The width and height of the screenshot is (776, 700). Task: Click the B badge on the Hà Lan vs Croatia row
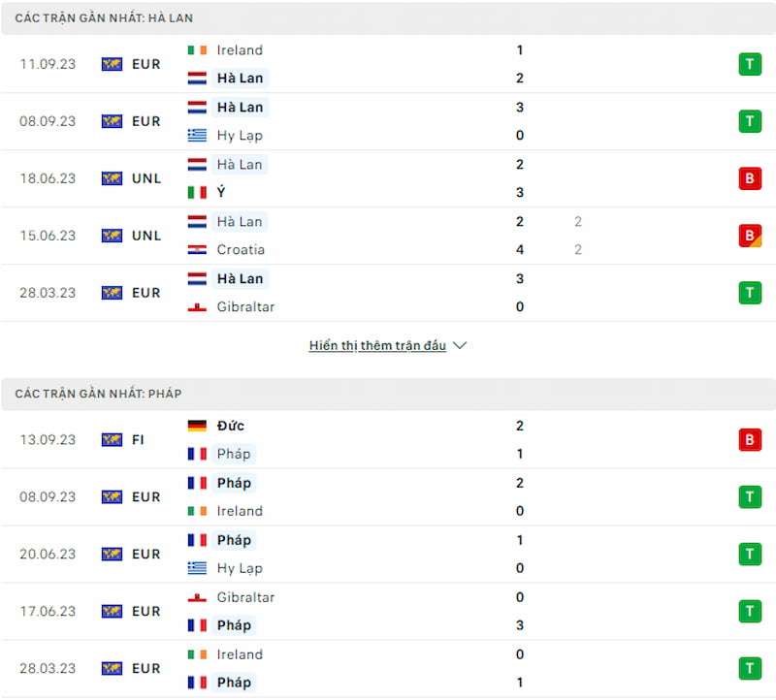coord(749,236)
